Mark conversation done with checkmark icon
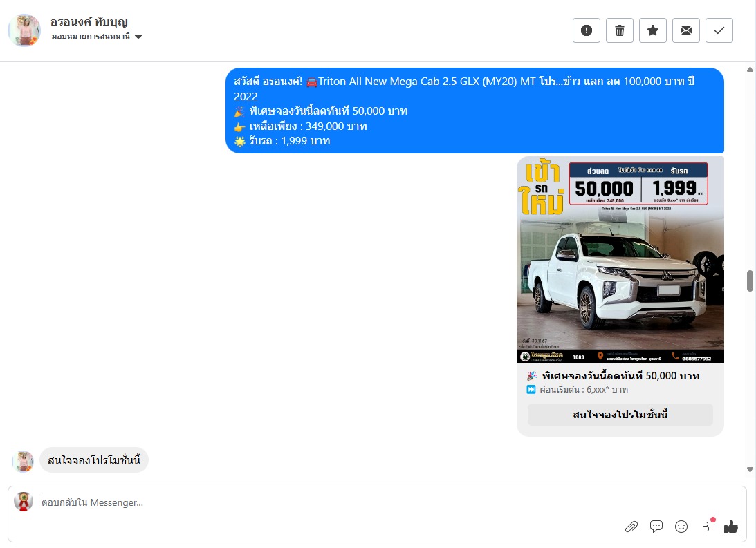756x548 pixels. point(719,30)
